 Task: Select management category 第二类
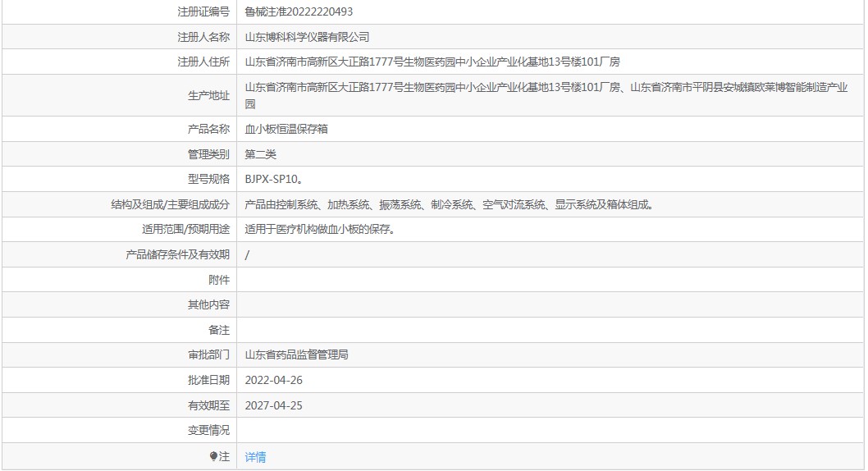[260, 154]
